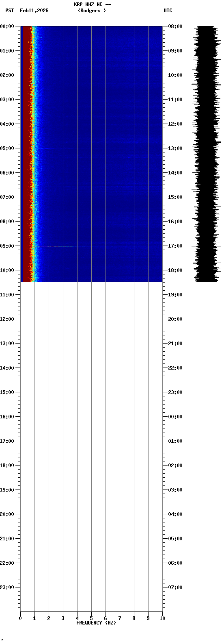Click the '07:00' UTC time label

175,587
